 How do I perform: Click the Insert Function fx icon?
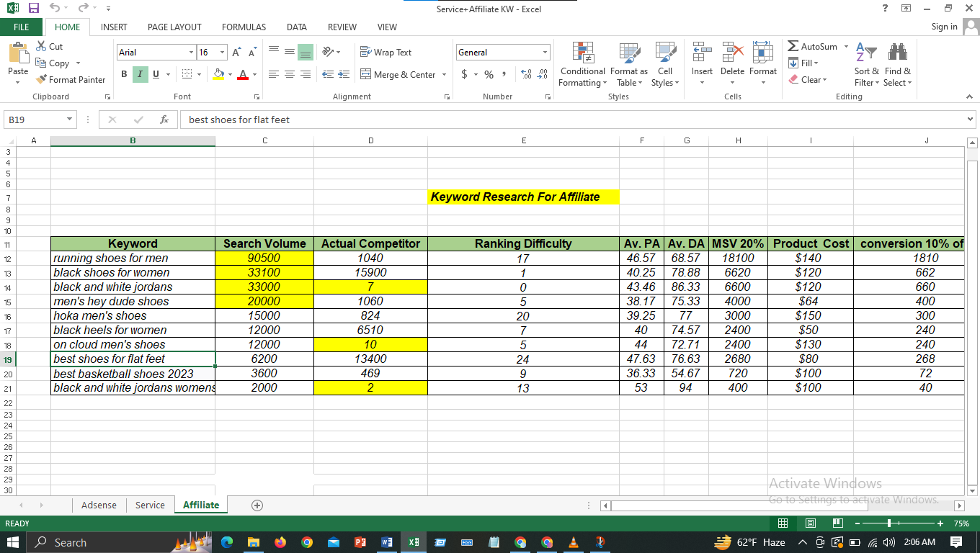pyautogui.click(x=164, y=120)
